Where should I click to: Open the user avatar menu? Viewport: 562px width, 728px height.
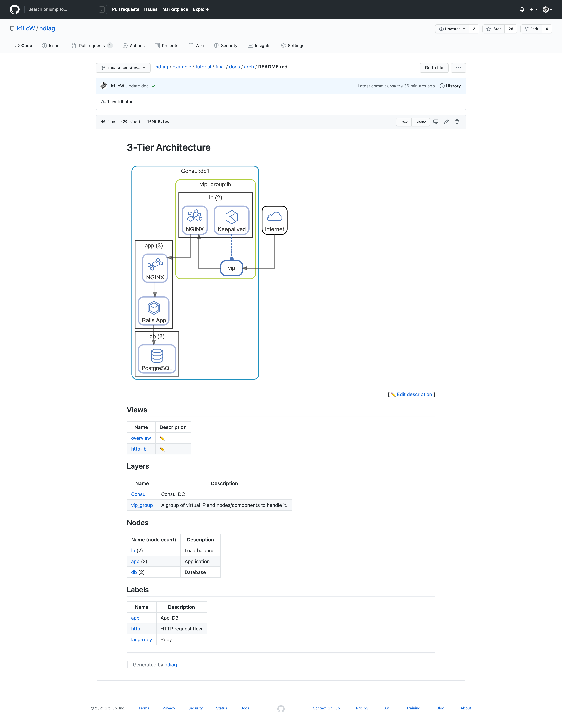coord(547,9)
